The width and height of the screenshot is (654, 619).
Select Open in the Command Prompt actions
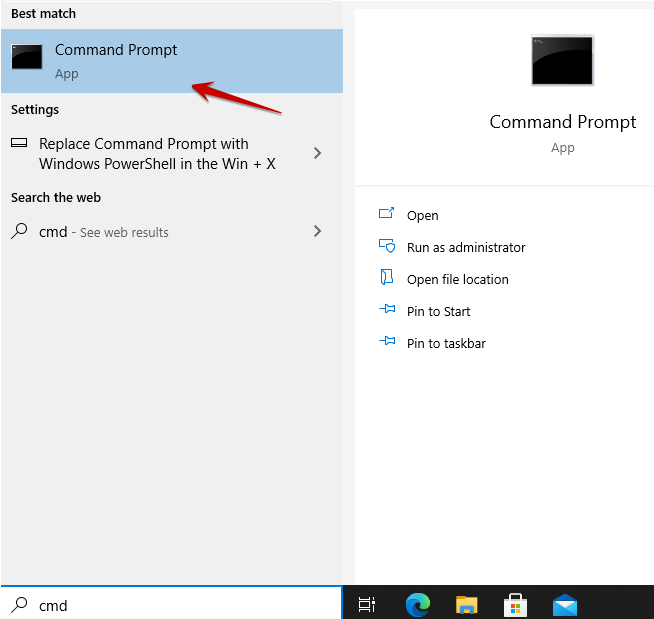[422, 215]
